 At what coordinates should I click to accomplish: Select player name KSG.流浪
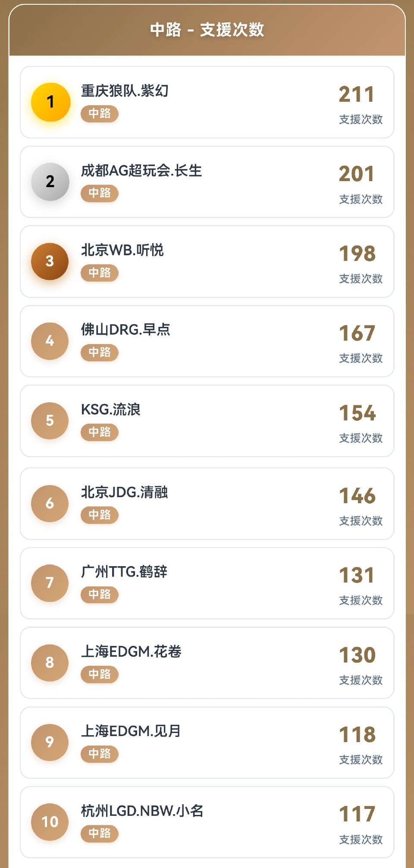point(111,410)
